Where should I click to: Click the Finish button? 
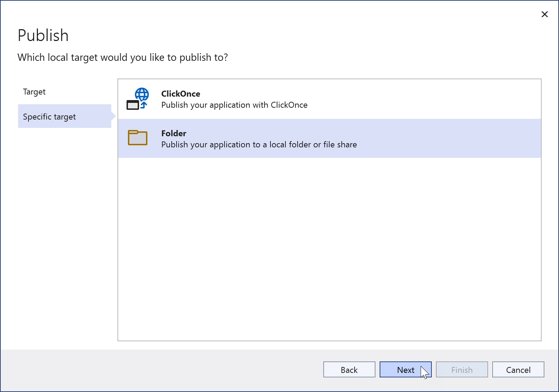pyautogui.click(x=462, y=370)
